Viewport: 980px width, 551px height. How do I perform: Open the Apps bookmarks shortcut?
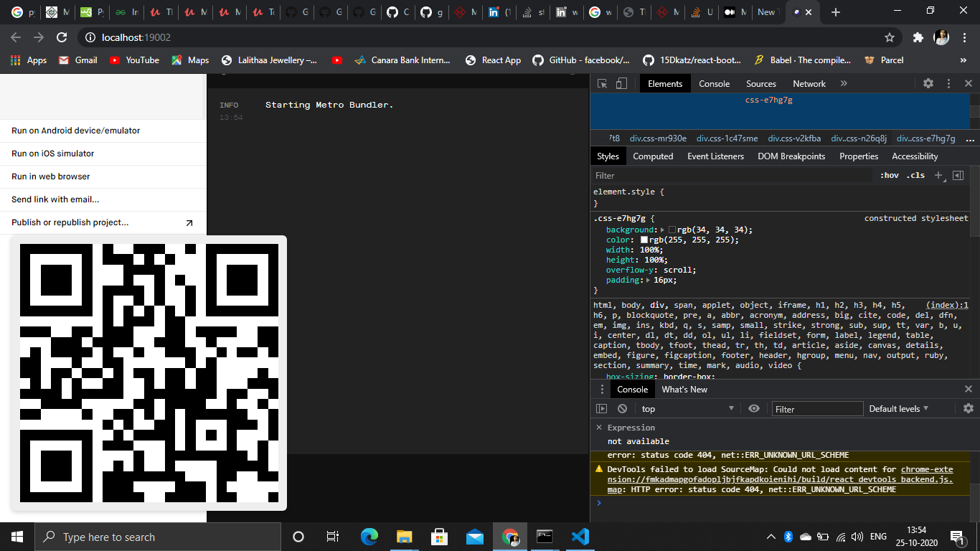(29, 60)
